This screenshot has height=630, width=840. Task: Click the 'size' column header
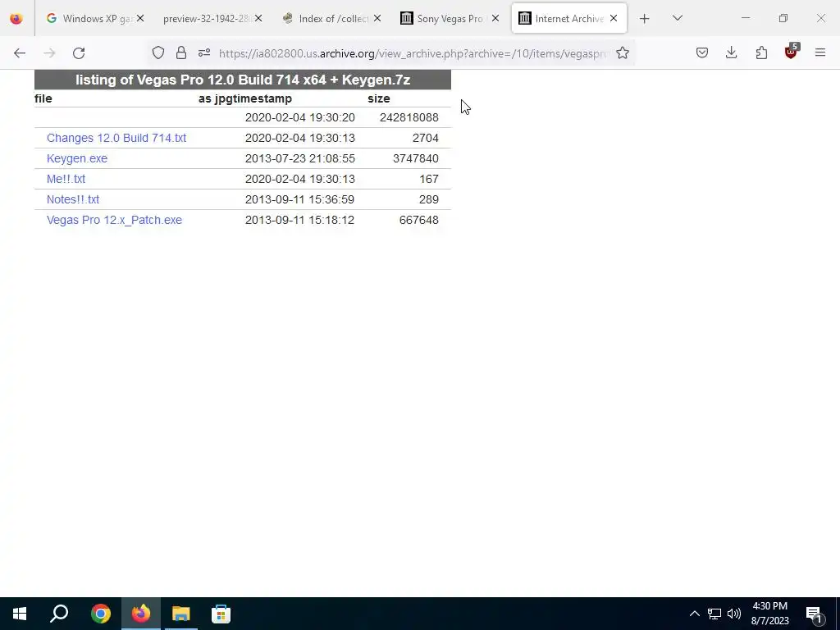coord(379,98)
